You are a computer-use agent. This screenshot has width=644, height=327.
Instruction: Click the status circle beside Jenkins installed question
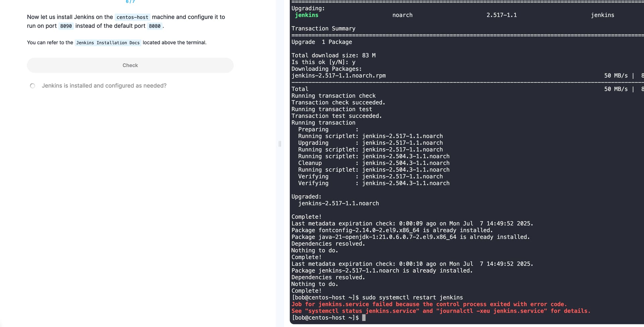tap(33, 86)
